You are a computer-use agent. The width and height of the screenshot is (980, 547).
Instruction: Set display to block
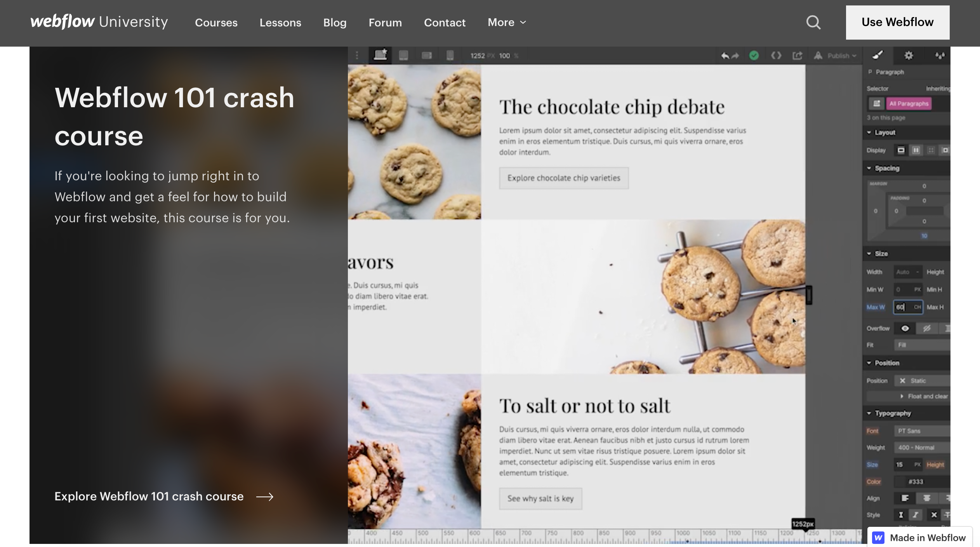(901, 150)
